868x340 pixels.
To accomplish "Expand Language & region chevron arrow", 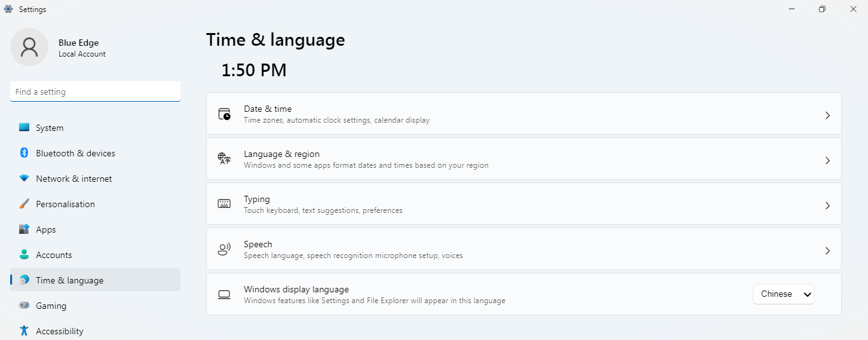I will pyautogui.click(x=827, y=161).
